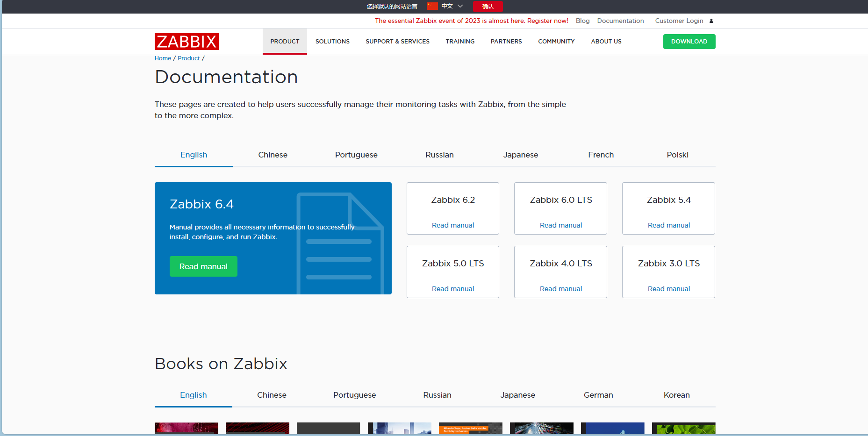Select Portuguese documentation tab
The height and width of the screenshot is (436, 868).
[x=356, y=155]
